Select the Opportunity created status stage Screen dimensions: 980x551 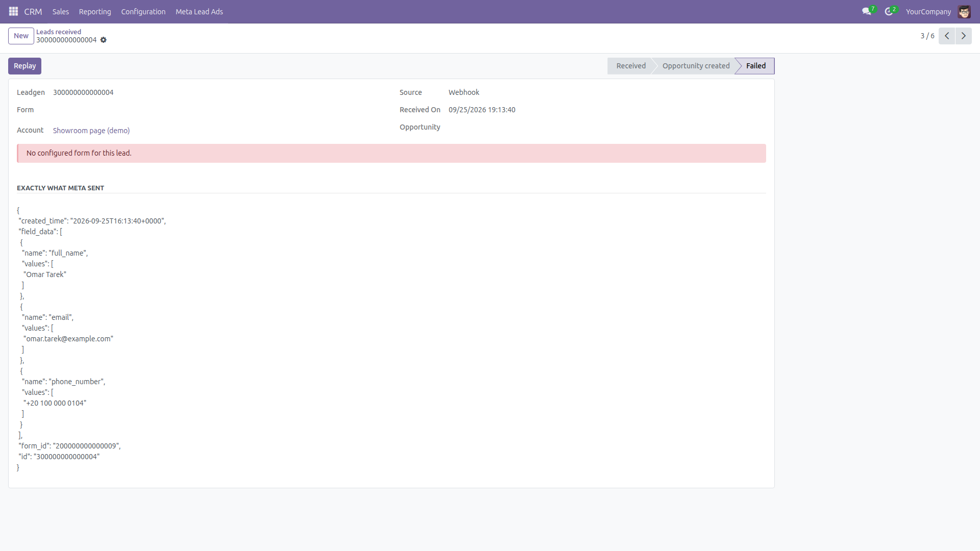tap(696, 66)
